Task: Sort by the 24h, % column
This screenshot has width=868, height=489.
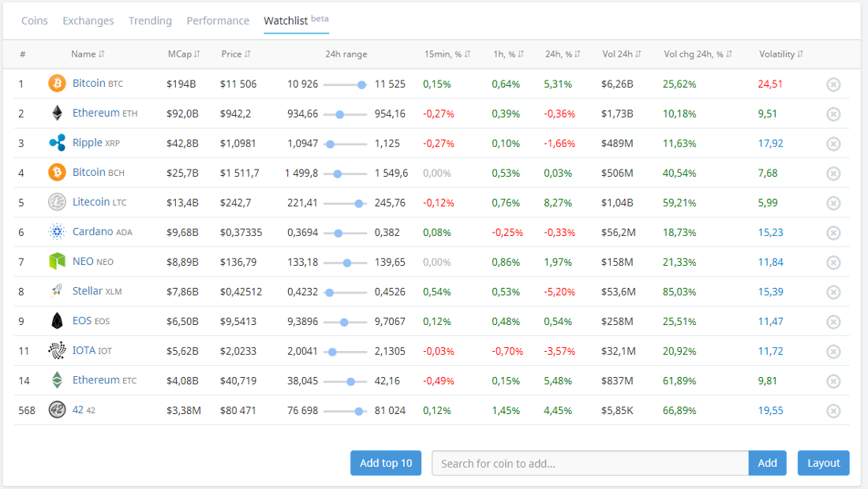Action: tap(563, 54)
